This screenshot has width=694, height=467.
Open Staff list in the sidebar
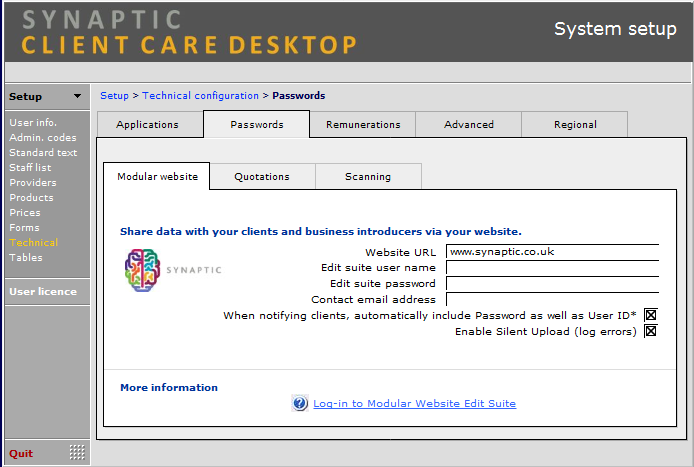click(30, 168)
